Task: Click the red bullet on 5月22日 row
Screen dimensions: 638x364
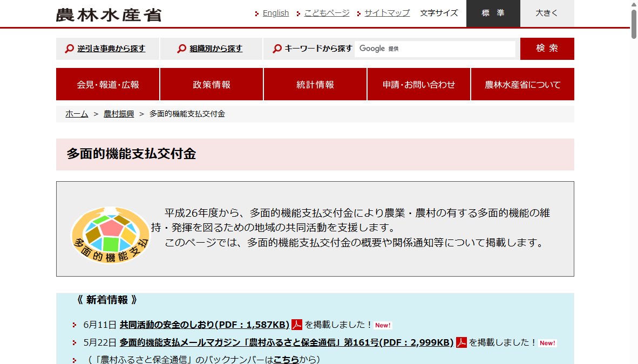Action: 74,343
